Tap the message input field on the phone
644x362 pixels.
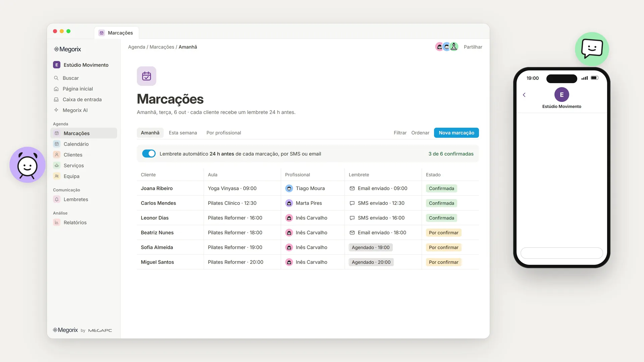click(562, 253)
